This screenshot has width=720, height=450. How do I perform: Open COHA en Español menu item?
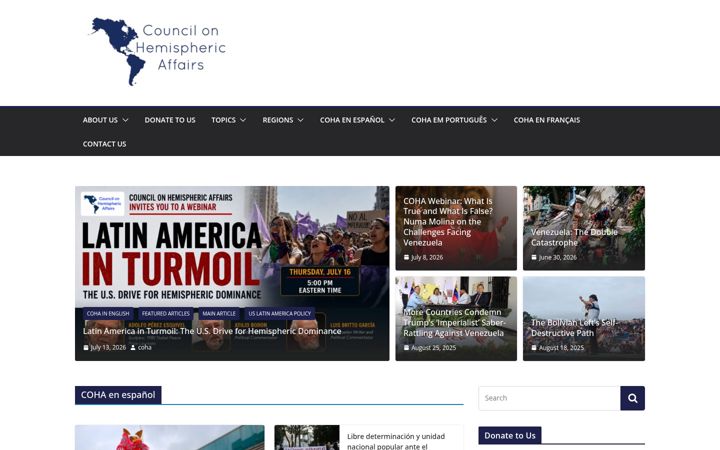(x=352, y=120)
